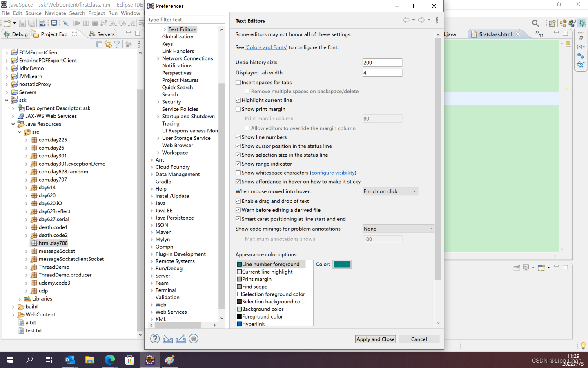Open the Enrich on click hover dropdown

click(390, 191)
